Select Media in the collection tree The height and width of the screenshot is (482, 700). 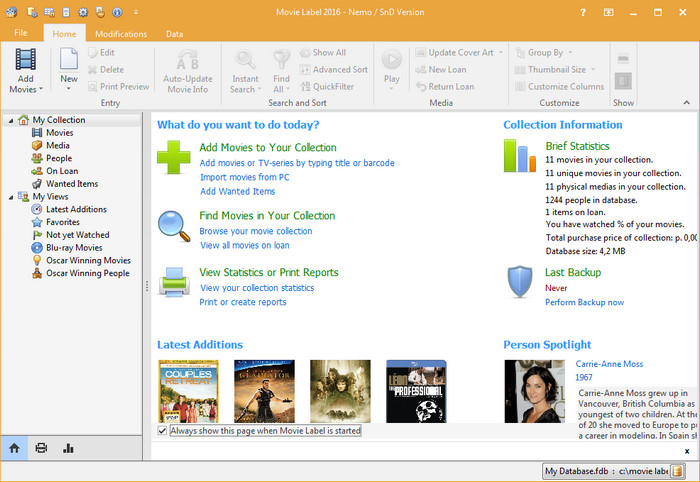58,145
